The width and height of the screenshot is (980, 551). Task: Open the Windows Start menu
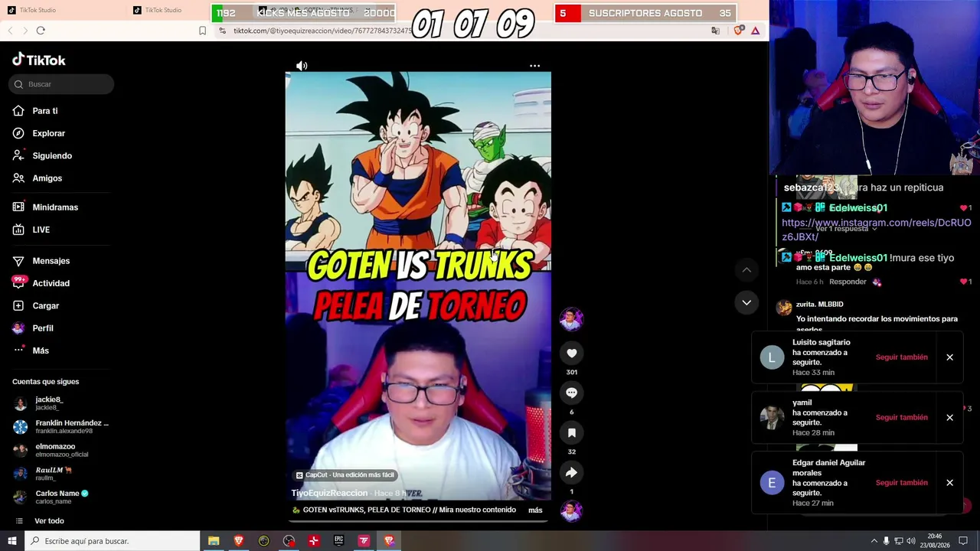pyautogui.click(x=11, y=541)
